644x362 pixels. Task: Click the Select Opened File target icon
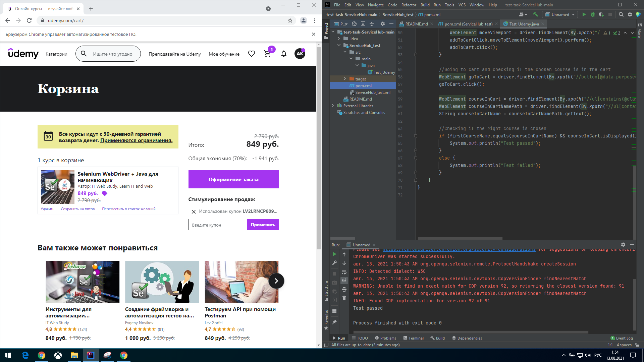pyautogui.click(x=354, y=24)
